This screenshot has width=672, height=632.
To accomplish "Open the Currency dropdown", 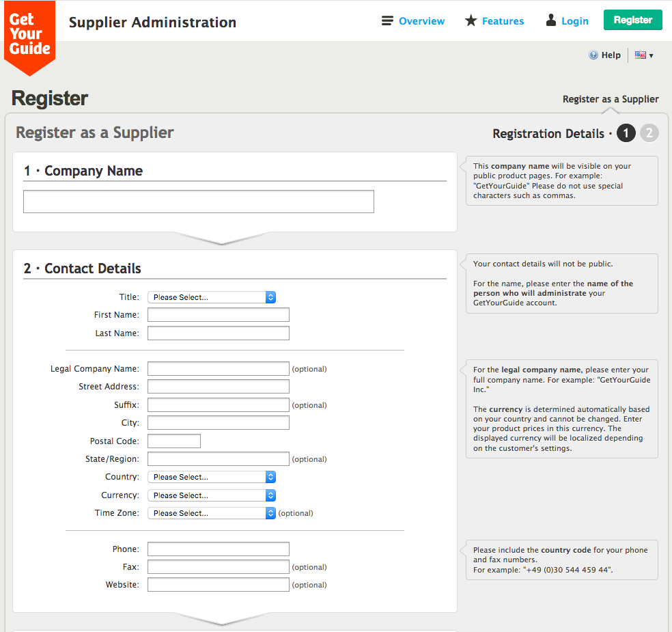I will tap(212, 495).
